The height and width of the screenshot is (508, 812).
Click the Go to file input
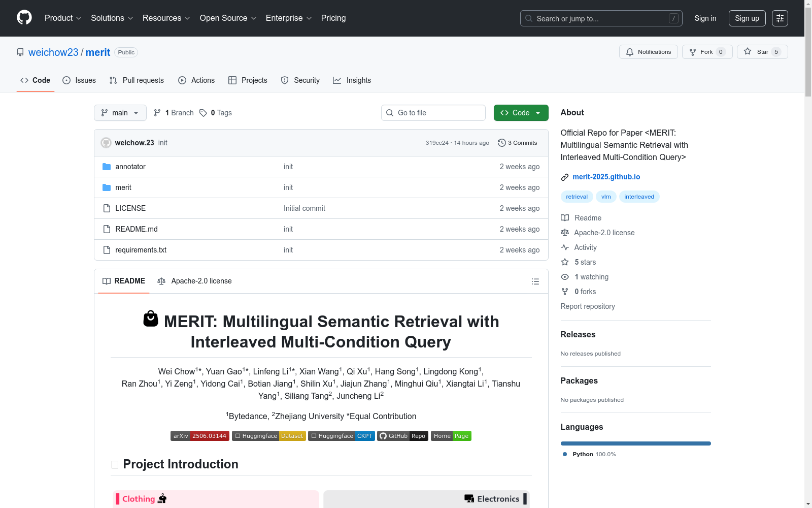click(x=433, y=113)
